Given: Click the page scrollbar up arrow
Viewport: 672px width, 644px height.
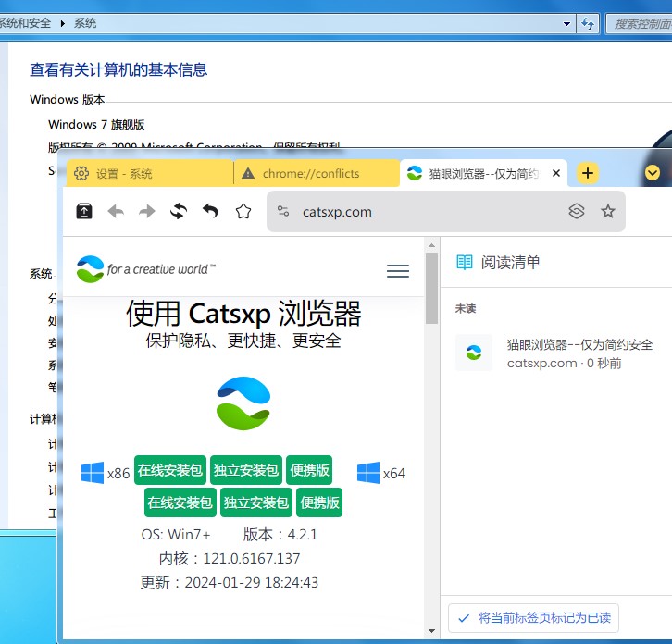Looking at the screenshot, I should tap(431, 245).
